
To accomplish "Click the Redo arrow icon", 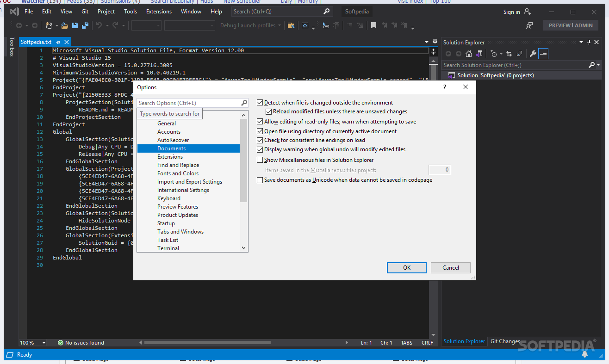I will [x=115, y=25].
